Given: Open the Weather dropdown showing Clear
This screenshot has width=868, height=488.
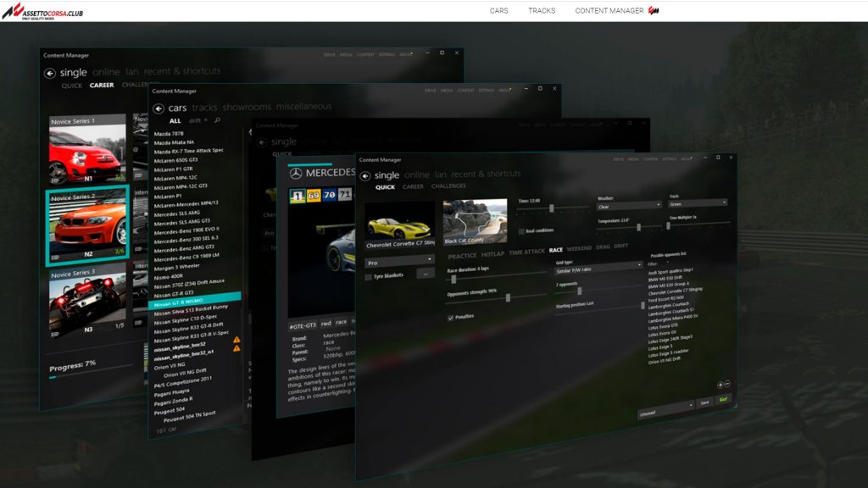Looking at the screenshot, I should [x=629, y=206].
